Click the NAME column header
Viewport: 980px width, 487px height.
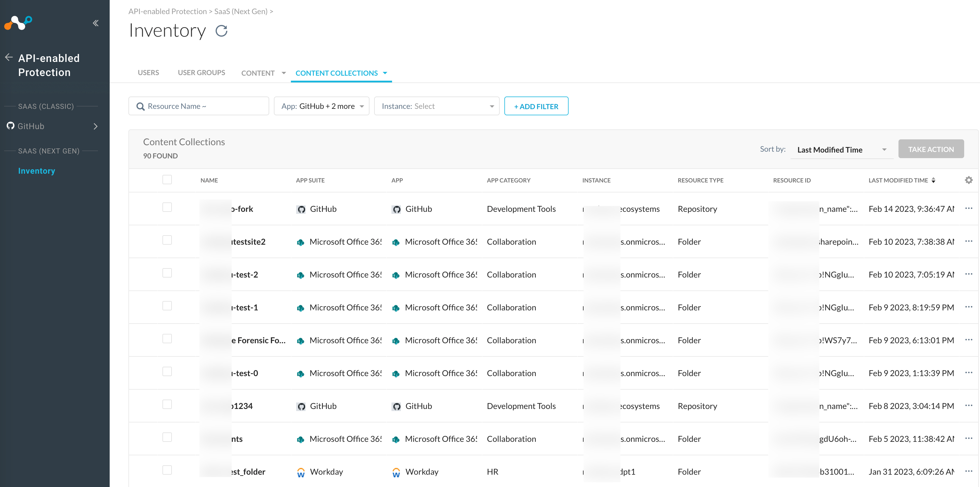(209, 180)
